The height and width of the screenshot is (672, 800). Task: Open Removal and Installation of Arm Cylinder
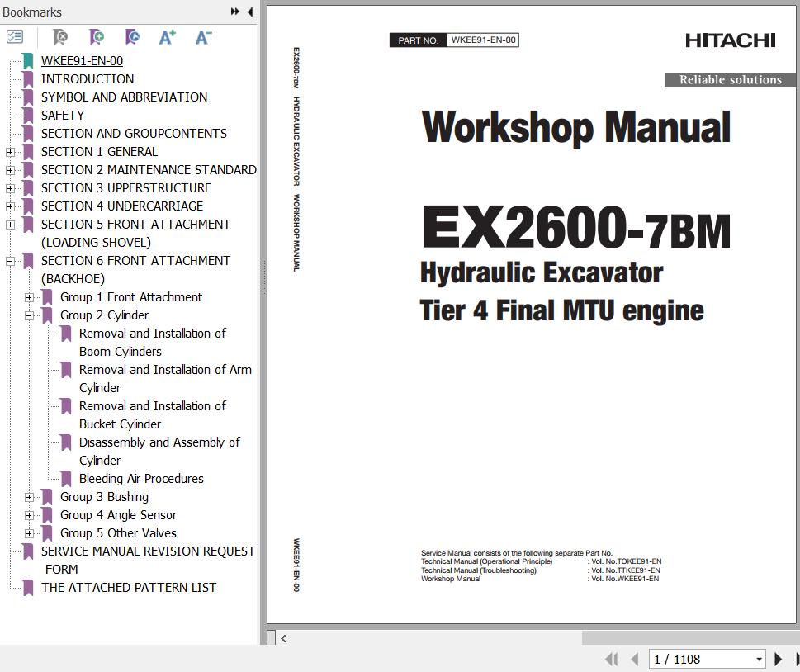click(x=165, y=379)
